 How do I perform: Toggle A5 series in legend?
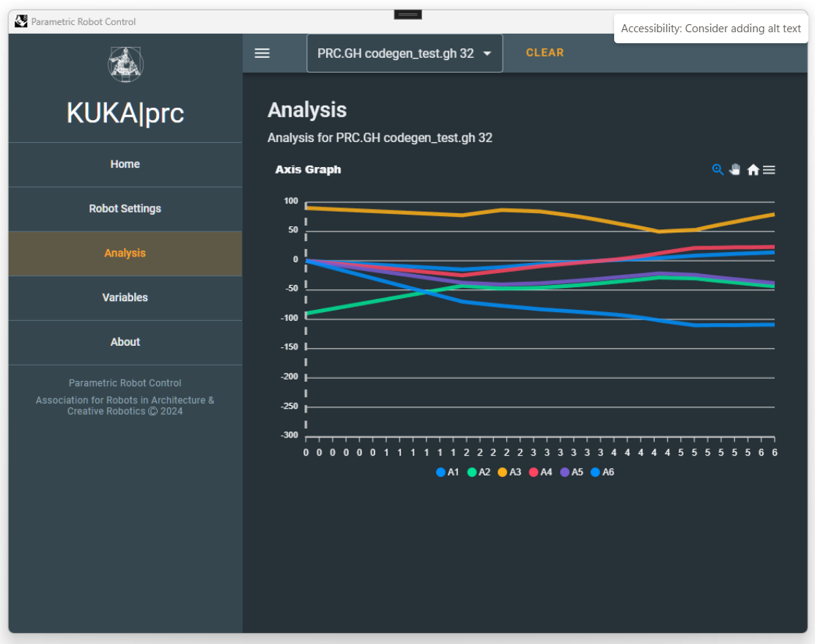pyautogui.click(x=572, y=472)
